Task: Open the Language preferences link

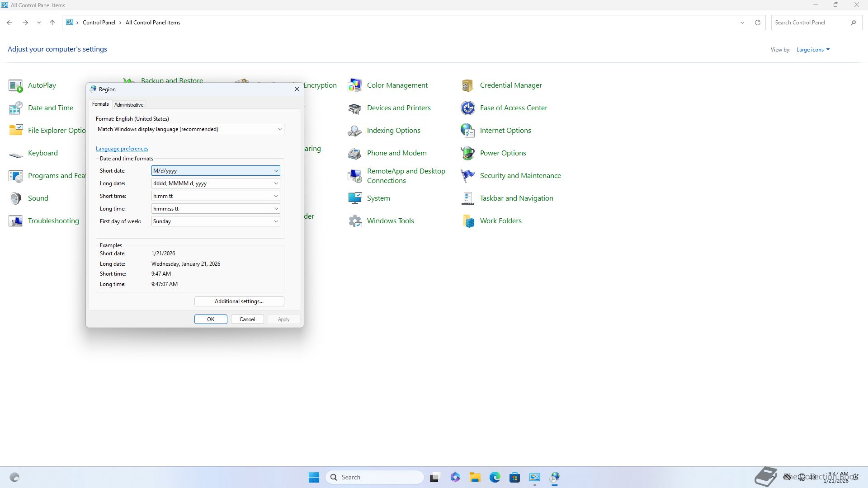Action: pyautogui.click(x=122, y=149)
